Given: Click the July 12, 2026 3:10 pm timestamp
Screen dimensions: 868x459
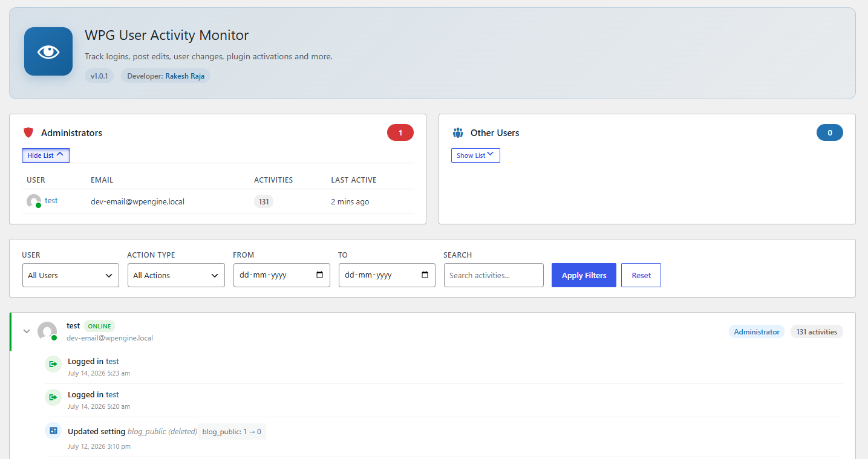Looking at the screenshot, I should pyautogui.click(x=99, y=446).
